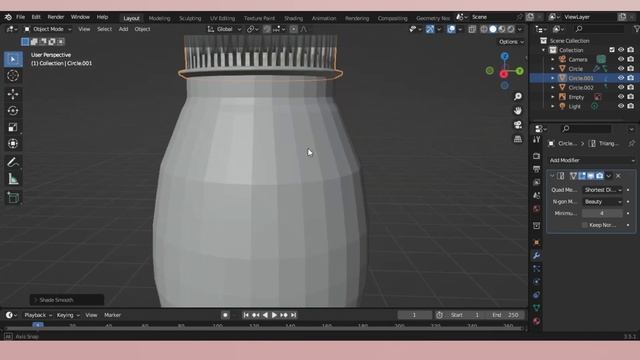Click the Minimum Vertices value field

coord(602,213)
